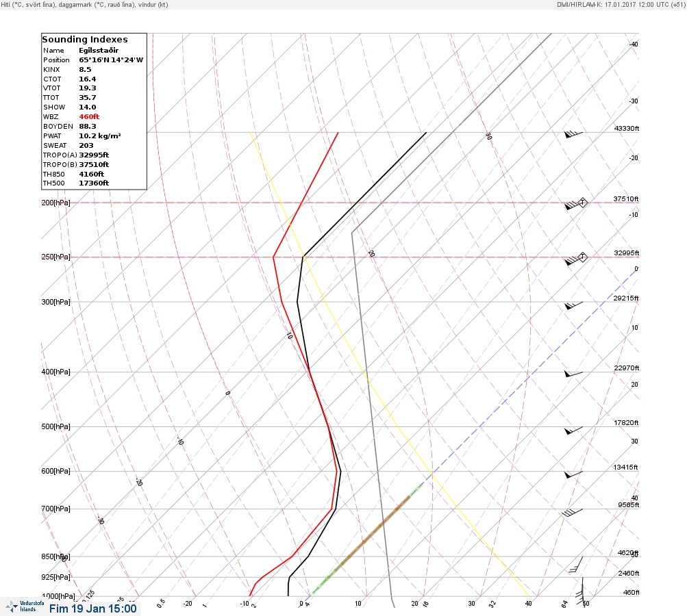687x616 pixels.
Task: Click the SWEAT value 203
Action: 86,145
